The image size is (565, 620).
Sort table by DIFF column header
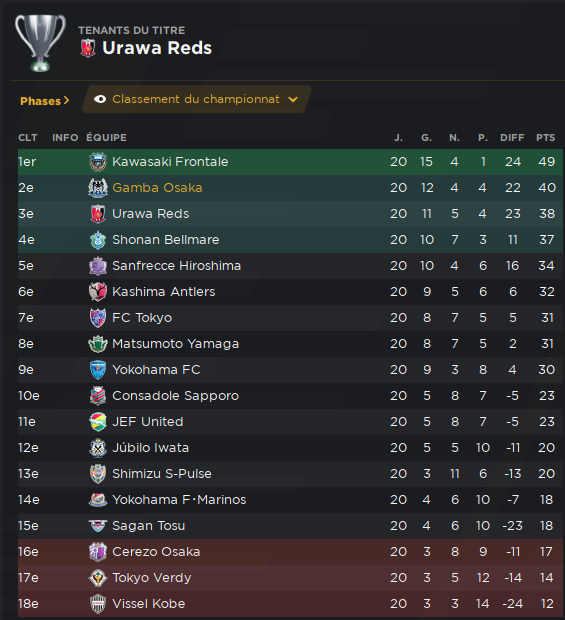coord(512,138)
